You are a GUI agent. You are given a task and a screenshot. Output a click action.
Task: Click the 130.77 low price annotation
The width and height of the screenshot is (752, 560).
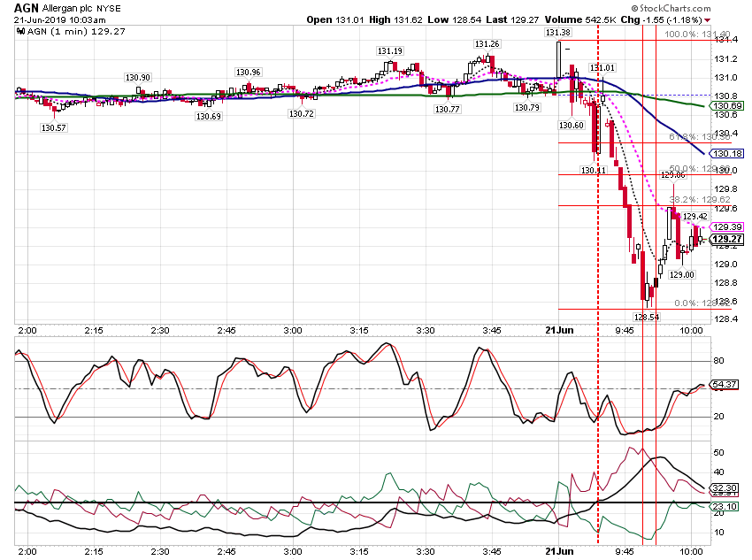point(447,110)
